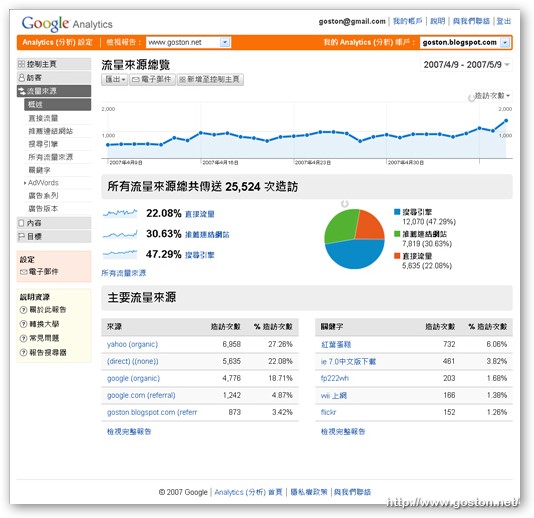Click the envelope icon in the 設定 box
The height and width of the screenshot is (518, 534).
click(23, 272)
